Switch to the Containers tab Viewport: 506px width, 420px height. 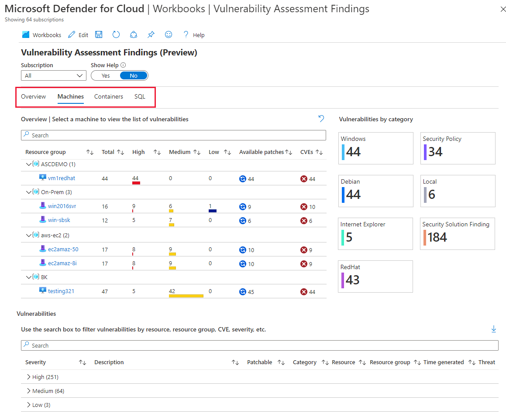point(108,96)
